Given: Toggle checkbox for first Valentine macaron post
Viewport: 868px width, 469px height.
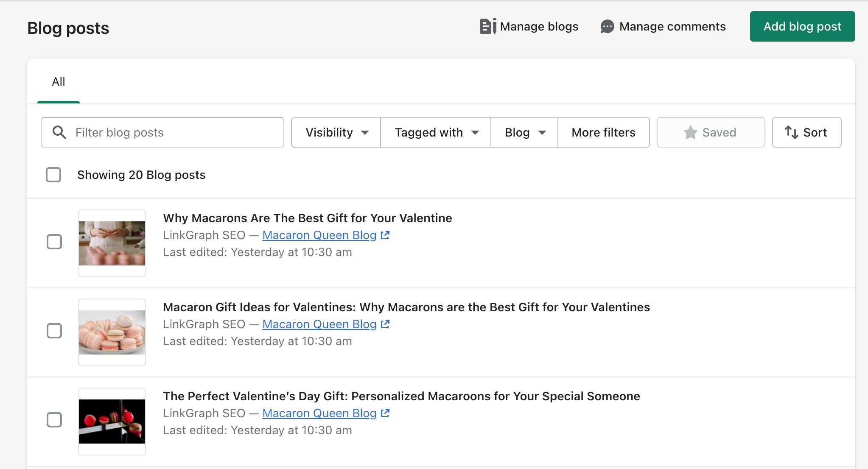Looking at the screenshot, I should [x=54, y=241].
